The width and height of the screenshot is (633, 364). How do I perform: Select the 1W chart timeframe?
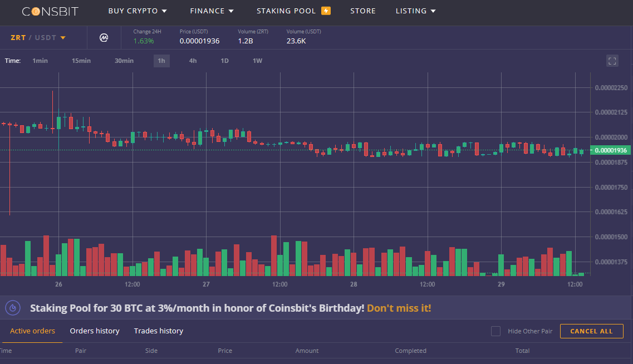(257, 61)
